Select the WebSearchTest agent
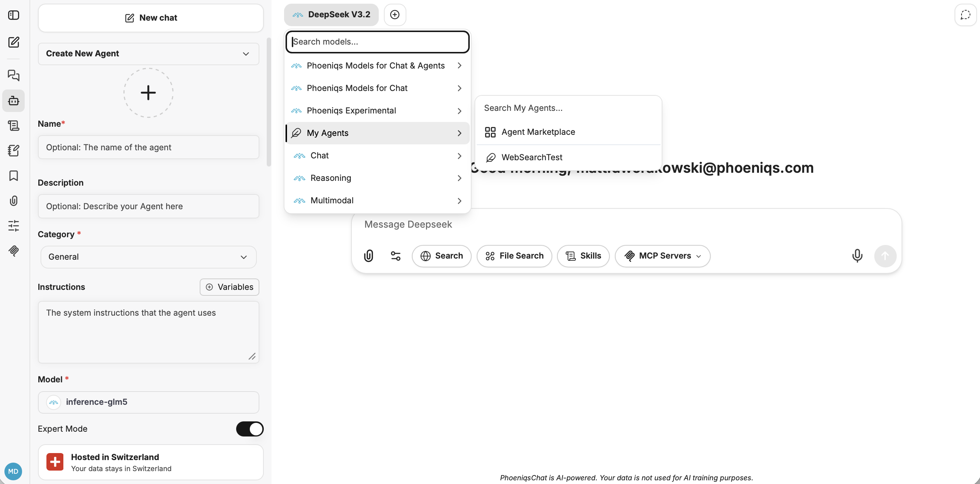The image size is (980, 484). [568, 157]
